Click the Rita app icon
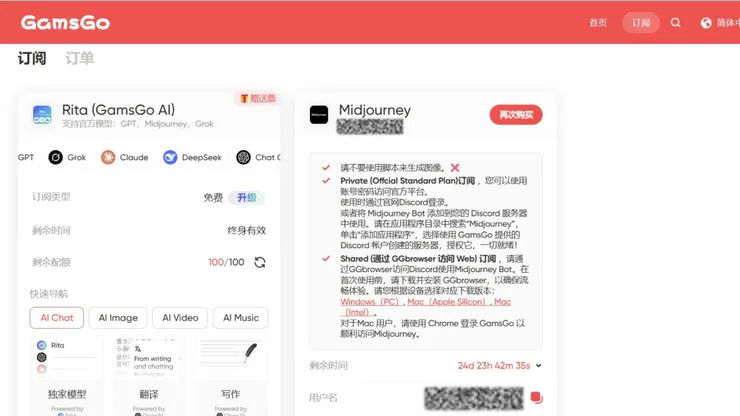The width and height of the screenshot is (740, 416). pos(42,115)
